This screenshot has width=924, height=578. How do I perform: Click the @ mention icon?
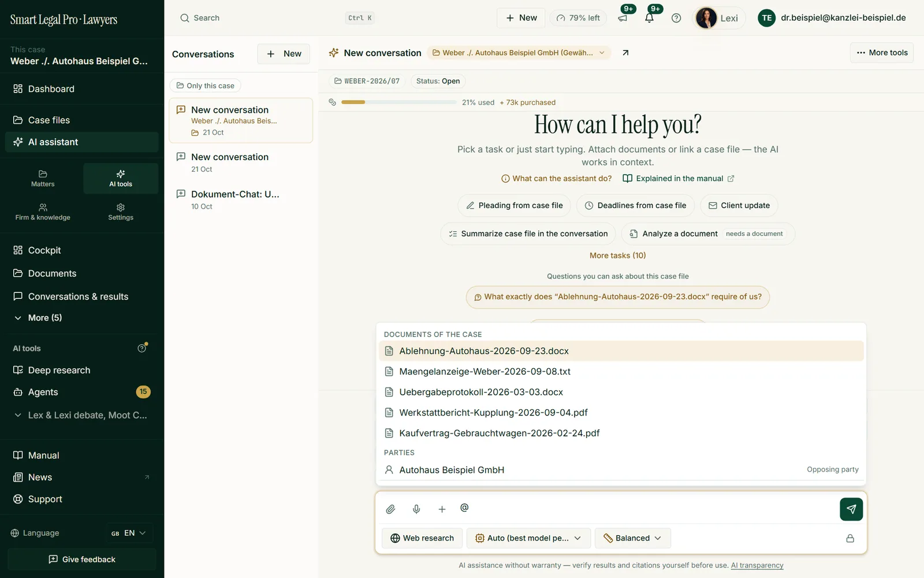(x=464, y=507)
